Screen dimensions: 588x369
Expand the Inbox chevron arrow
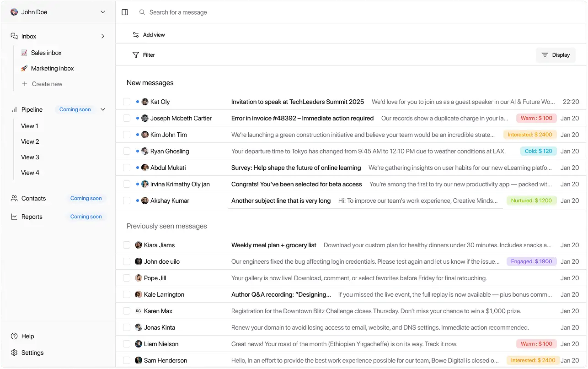coord(103,36)
